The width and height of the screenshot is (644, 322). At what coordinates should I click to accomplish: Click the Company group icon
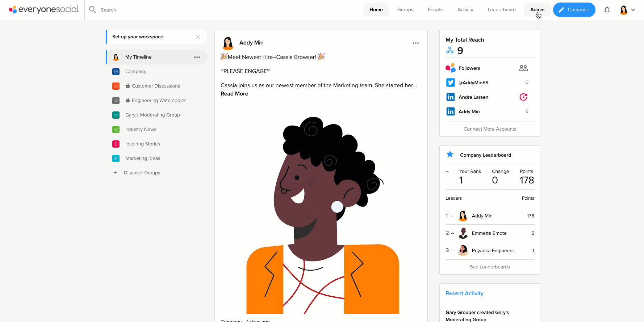[116, 72]
